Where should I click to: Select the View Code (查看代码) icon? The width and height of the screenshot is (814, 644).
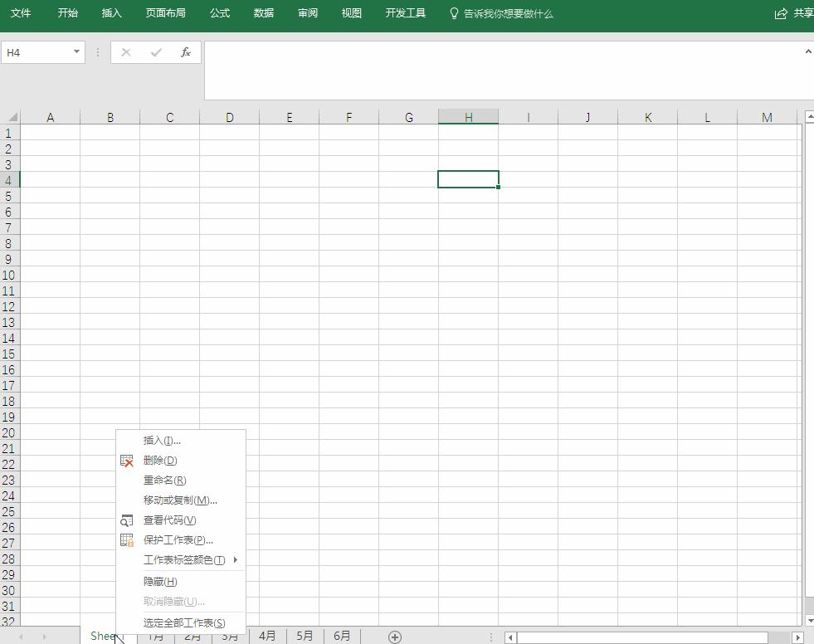pos(127,520)
